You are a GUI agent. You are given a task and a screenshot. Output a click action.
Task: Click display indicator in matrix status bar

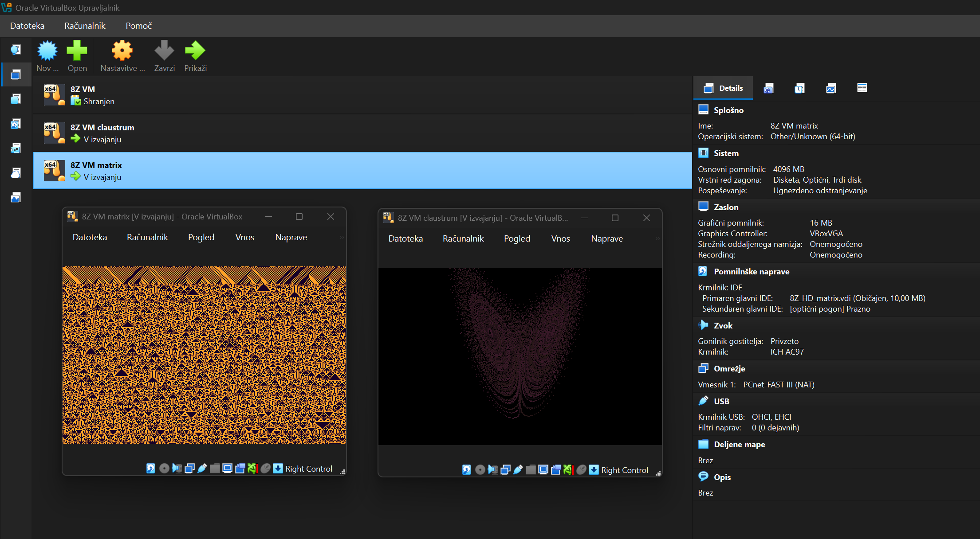(227, 469)
